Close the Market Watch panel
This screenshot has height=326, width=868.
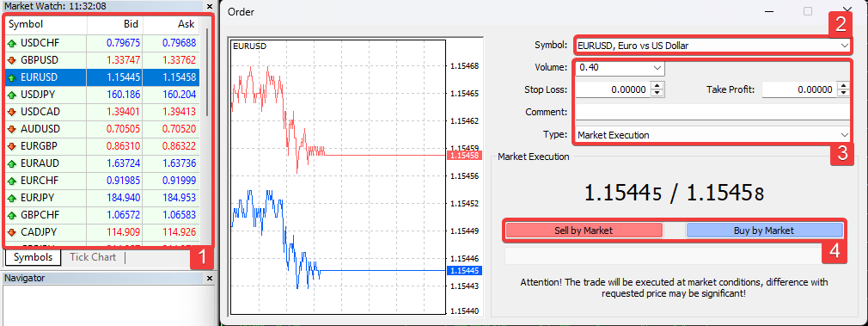coord(209,7)
